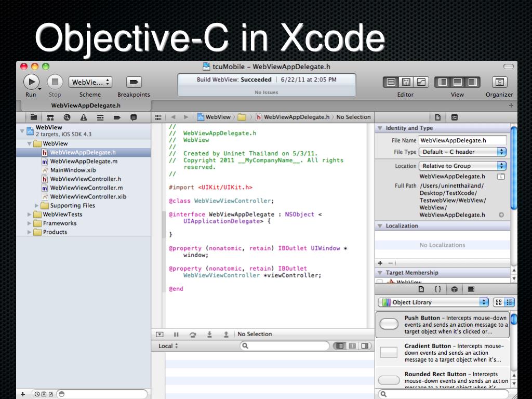Go forward in editor history
532x399 pixels.
pos(186,117)
